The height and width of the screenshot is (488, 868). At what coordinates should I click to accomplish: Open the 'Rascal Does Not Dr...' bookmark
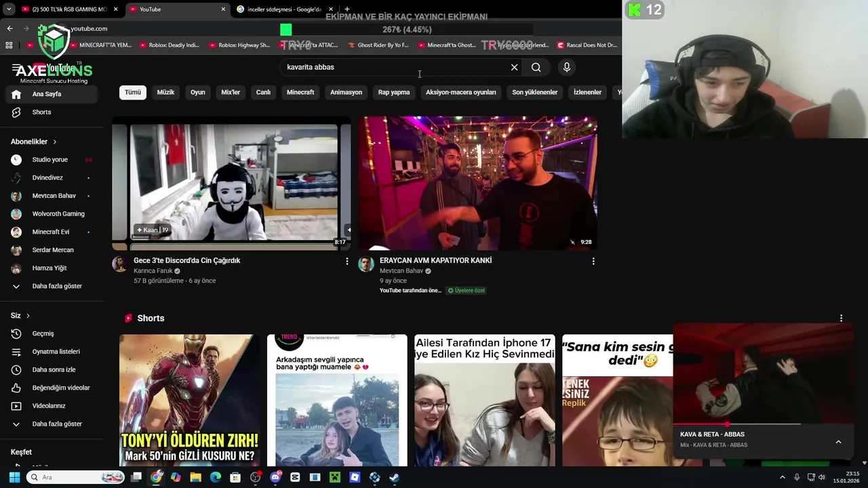tap(587, 45)
